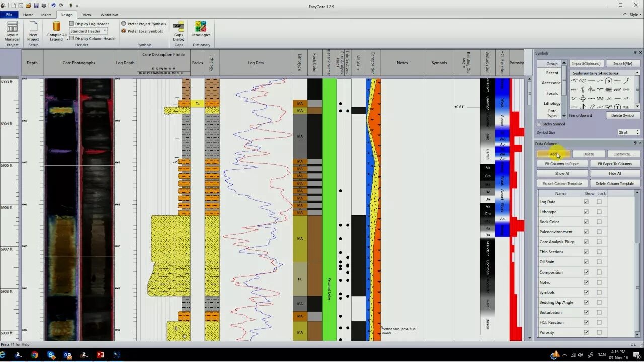Open the Gaps Dialog
644x362 pixels.
[x=179, y=31]
